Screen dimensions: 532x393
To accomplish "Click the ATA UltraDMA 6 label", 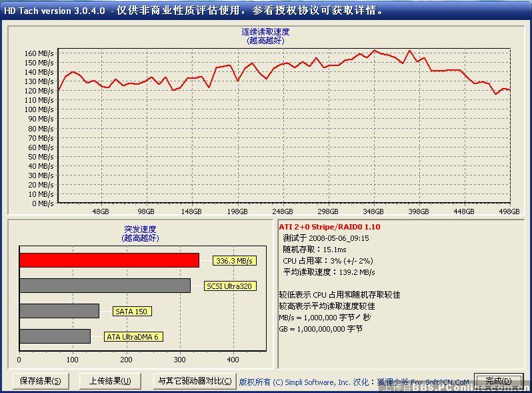I will [x=133, y=337].
